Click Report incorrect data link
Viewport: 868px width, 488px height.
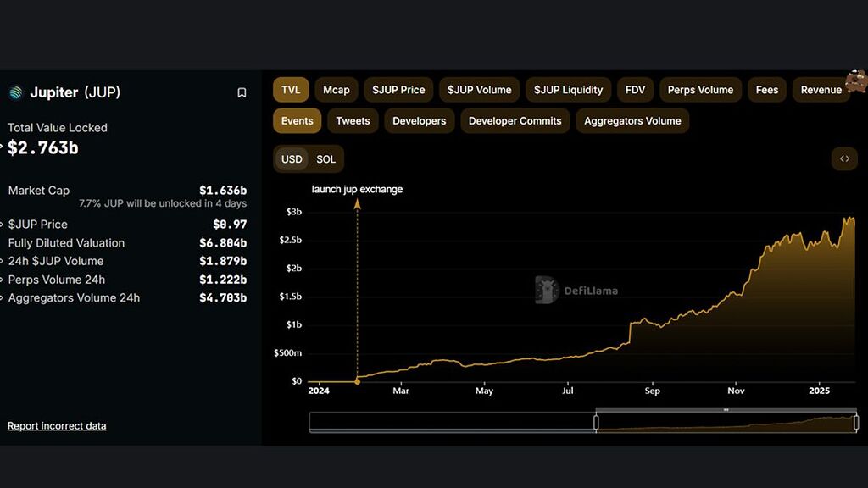[x=57, y=426]
